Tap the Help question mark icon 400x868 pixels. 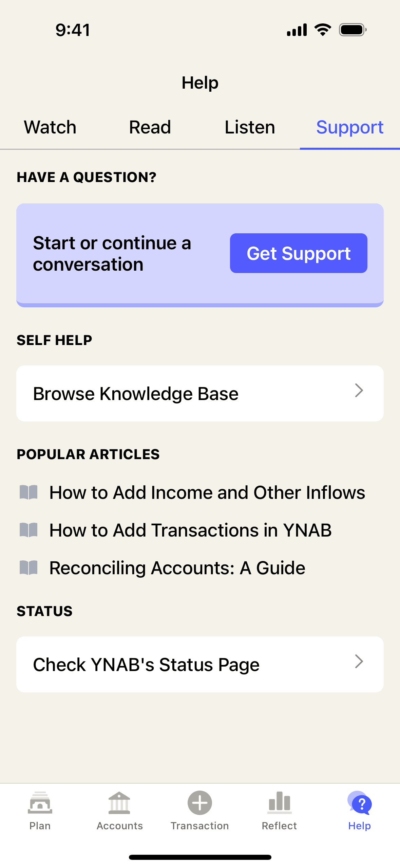(x=360, y=803)
